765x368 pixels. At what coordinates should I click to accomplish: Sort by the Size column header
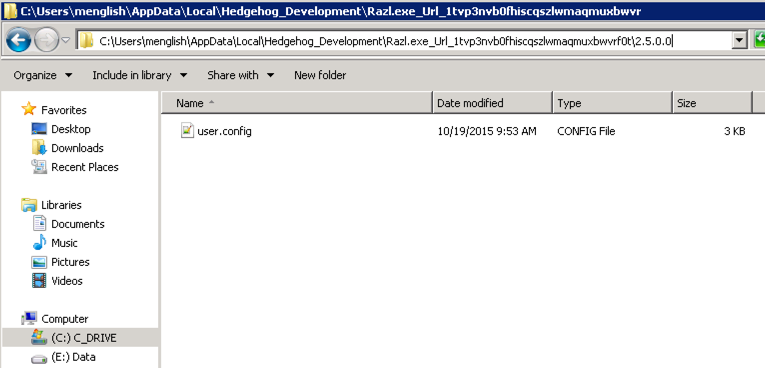712,103
